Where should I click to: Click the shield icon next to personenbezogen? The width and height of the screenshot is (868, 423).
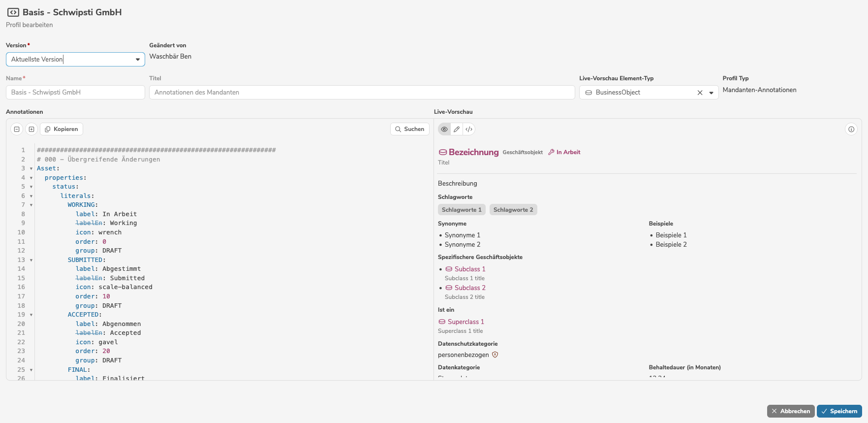pyautogui.click(x=495, y=355)
